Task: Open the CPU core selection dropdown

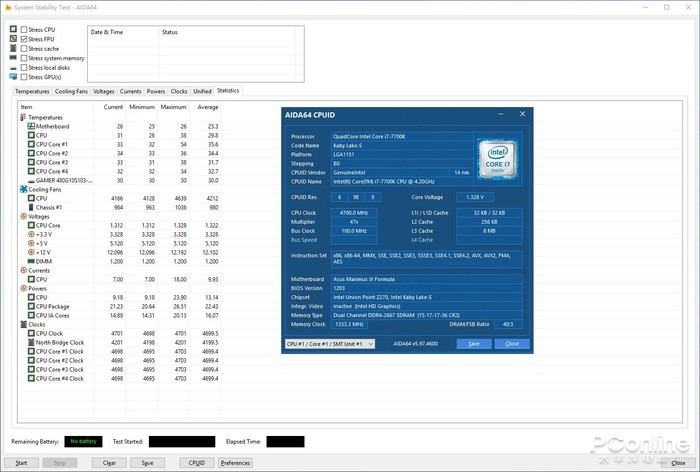Action: pyautogui.click(x=329, y=343)
